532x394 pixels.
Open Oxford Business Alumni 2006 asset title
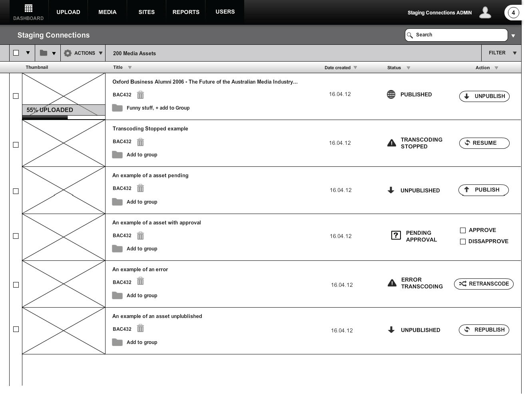[205, 82]
